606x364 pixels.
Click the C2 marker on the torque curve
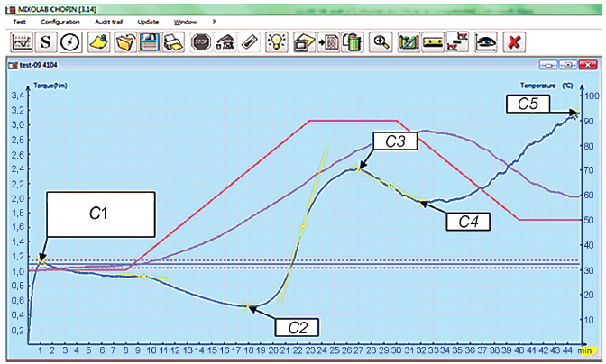tap(247, 307)
